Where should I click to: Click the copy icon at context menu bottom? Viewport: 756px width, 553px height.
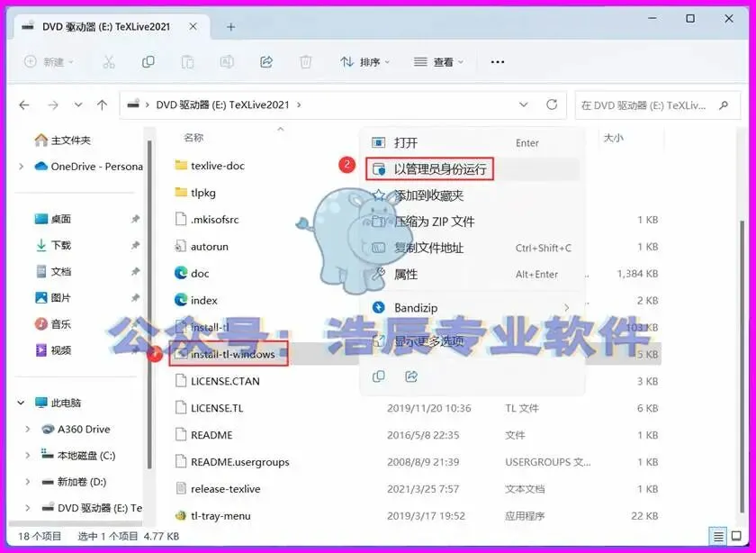pyautogui.click(x=379, y=376)
